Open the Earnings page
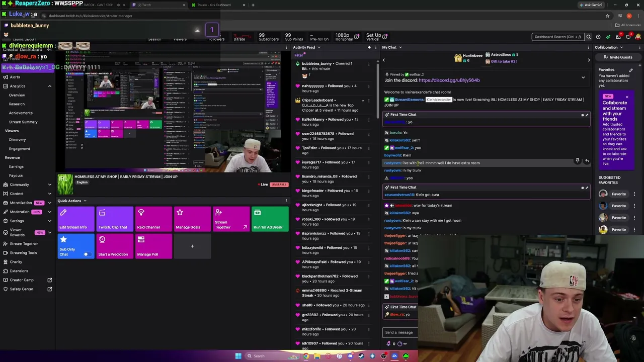 coord(16,166)
